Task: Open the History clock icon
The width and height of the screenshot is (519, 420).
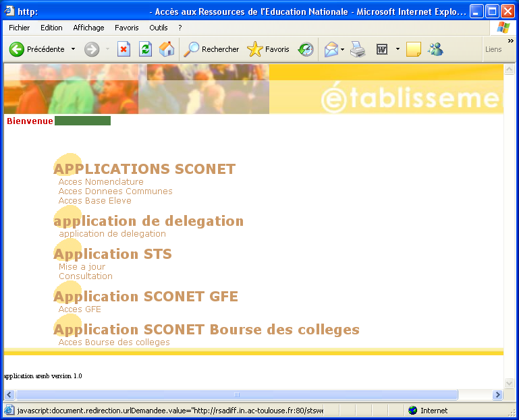Action: (x=306, y=50)
